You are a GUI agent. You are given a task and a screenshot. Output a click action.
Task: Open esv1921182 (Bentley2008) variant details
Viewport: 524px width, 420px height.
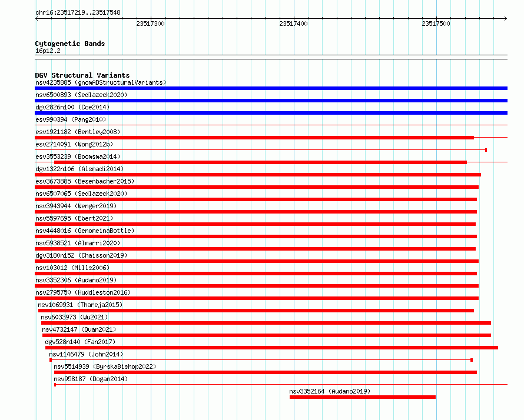[78, 132]
